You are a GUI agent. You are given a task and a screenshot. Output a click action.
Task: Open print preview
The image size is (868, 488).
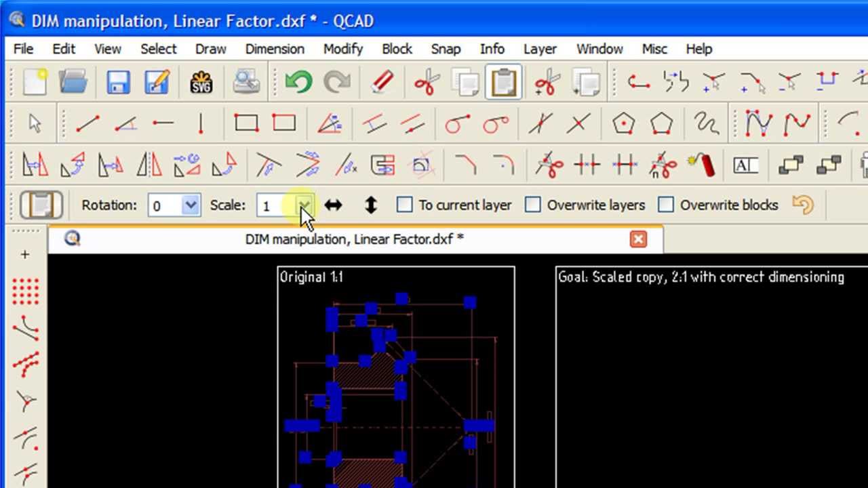[246, 82]
